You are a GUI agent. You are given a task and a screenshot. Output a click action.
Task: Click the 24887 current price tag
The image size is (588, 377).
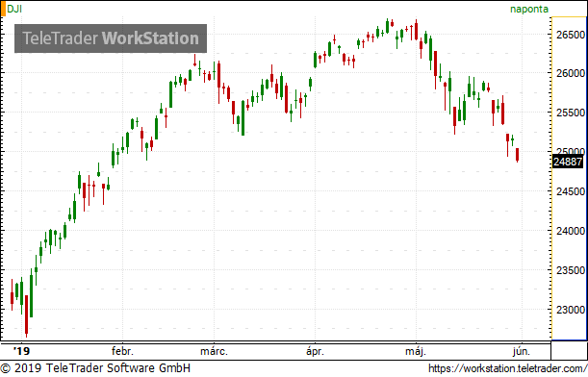click(x=568, y=162)
